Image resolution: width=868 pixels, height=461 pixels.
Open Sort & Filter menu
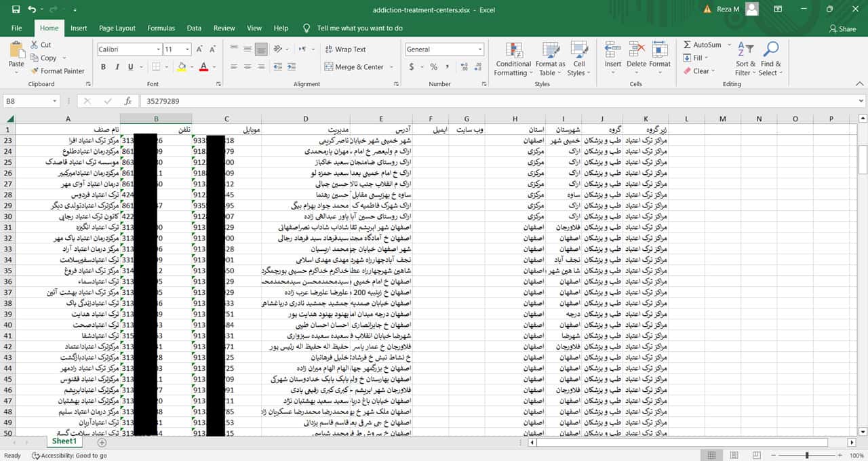745,60
